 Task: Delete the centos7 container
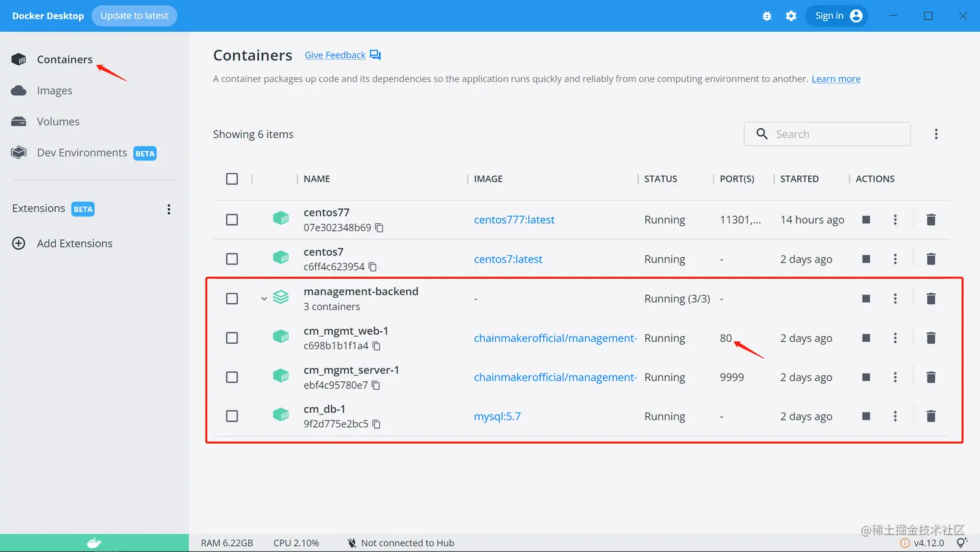point(931,259)
